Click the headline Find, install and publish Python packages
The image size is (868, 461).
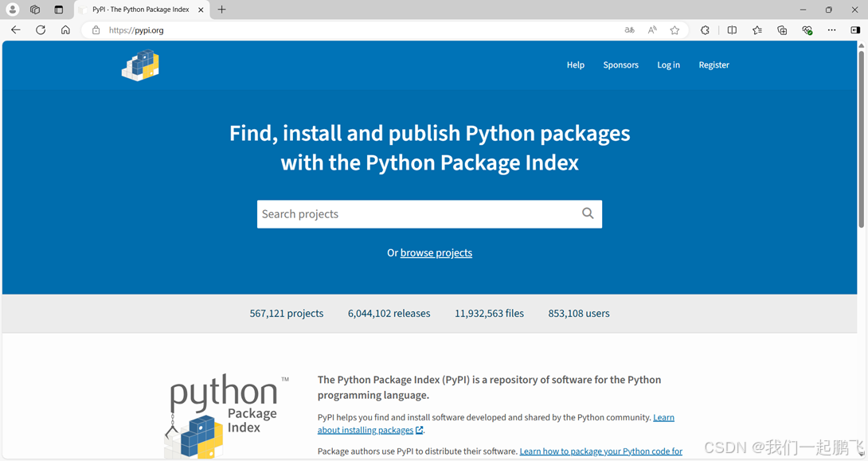[x=429, y=148]
